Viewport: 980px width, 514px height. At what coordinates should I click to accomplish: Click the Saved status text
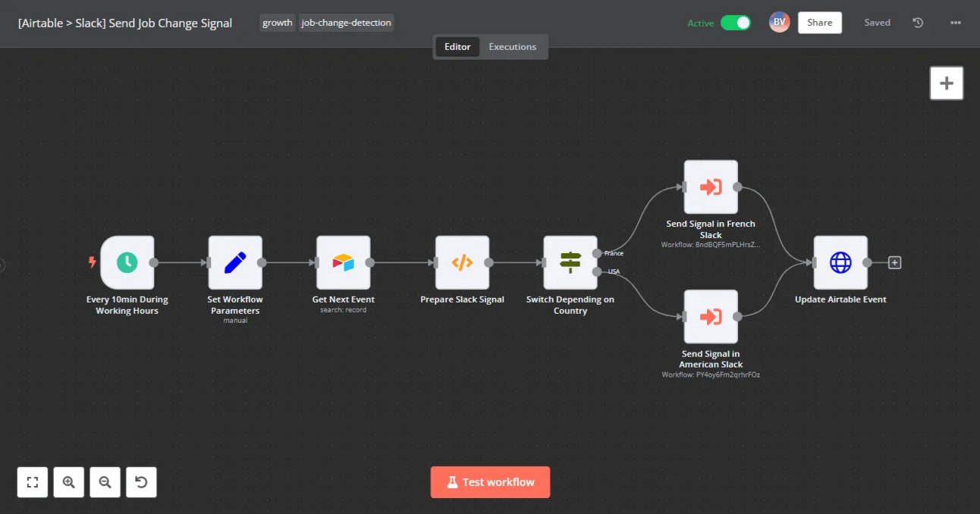point(877,23)
